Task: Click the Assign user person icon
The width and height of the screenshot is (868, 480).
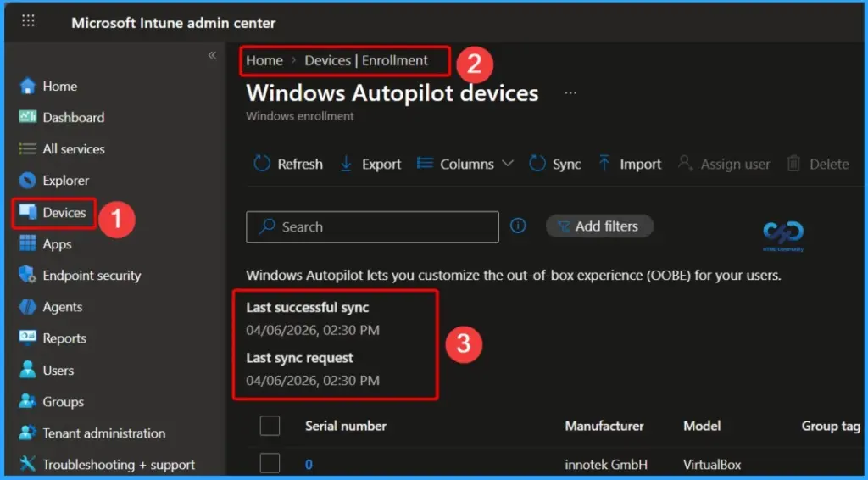Action: click(686, 164)
